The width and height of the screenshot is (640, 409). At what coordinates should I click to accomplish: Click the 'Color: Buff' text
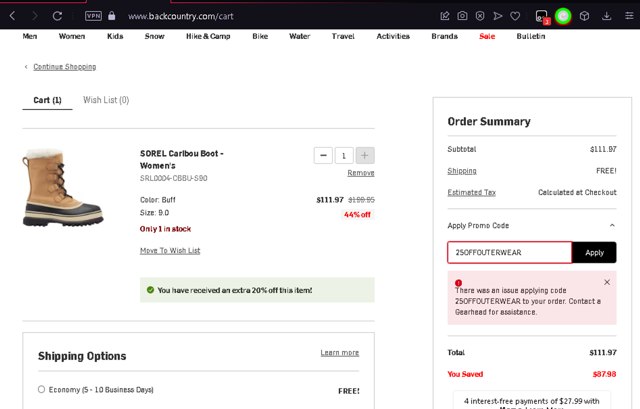click(158, 200)
